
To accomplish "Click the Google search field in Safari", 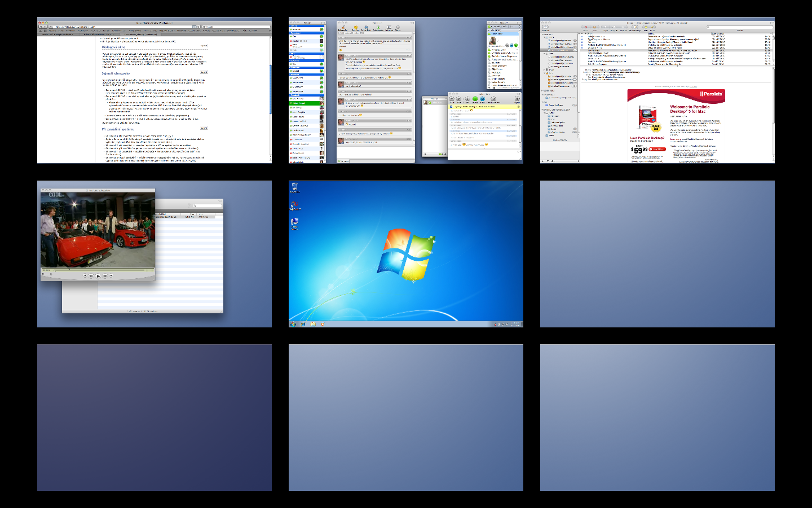I will coord(236,27).
